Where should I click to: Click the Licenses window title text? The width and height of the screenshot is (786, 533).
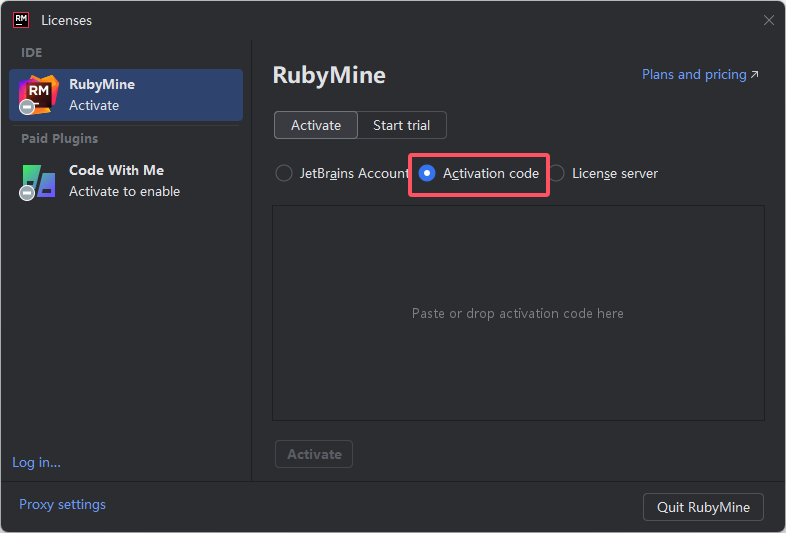[x=67, y=21]
